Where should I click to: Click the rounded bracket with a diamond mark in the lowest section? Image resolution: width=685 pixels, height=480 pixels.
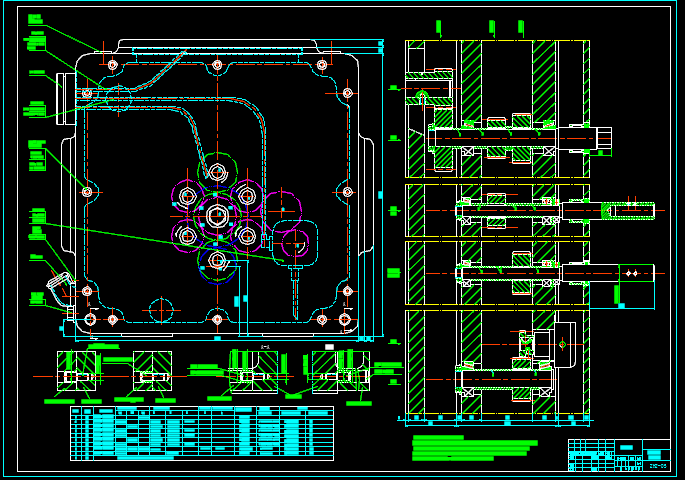[564, 345]
